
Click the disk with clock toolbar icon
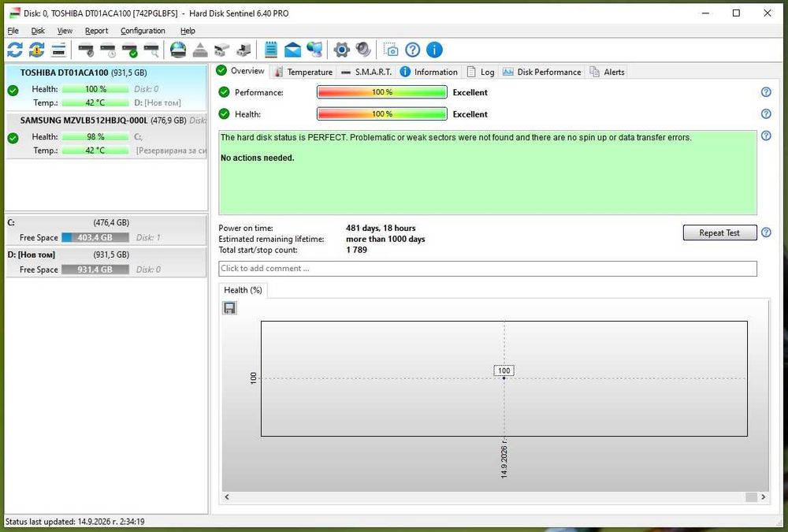[108, 50]
